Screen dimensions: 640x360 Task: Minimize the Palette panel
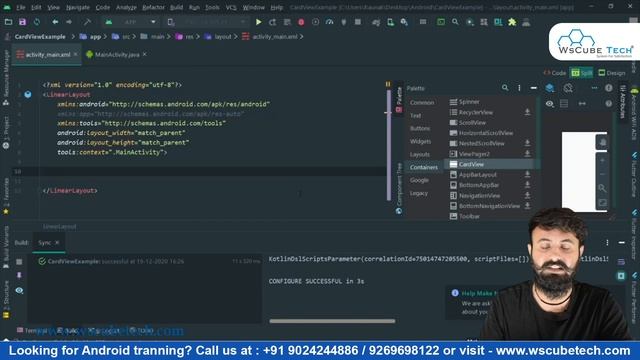click(533, 88)
